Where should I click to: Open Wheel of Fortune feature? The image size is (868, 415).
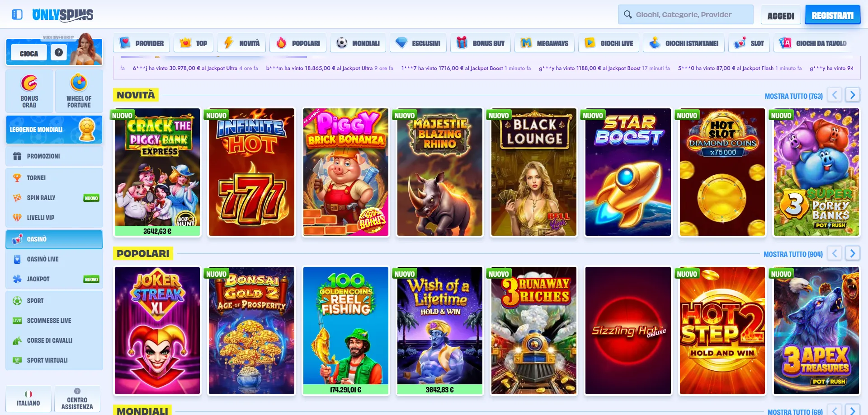pos(79,91)
